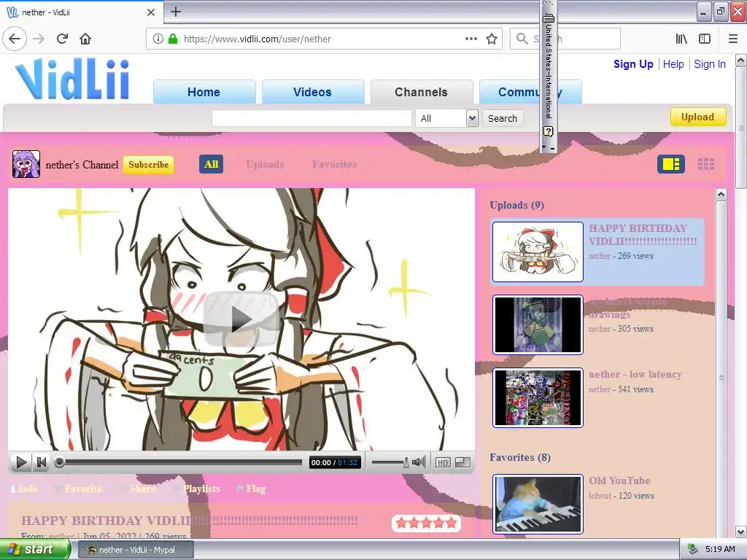Rate the video with the stars
Viewport: 747px width, 560px height.
[426, 524]
